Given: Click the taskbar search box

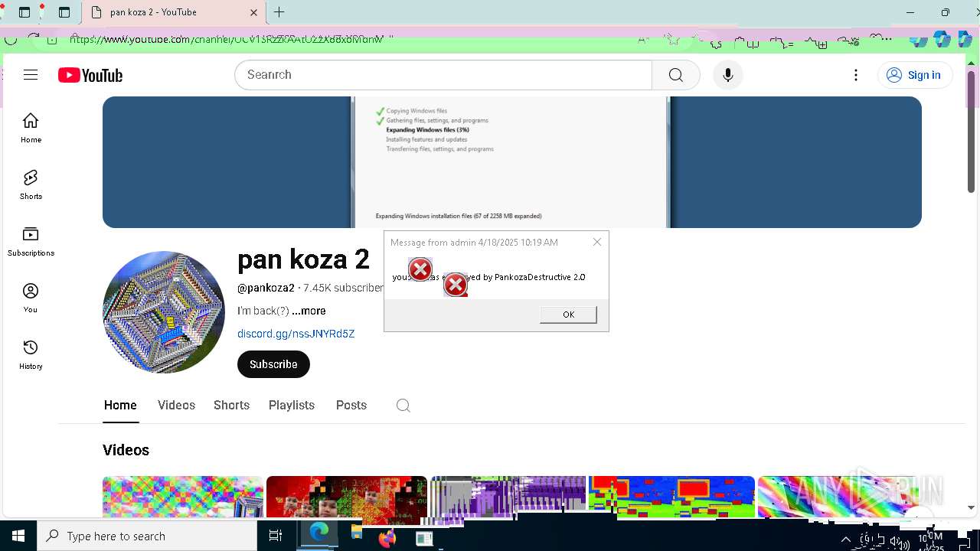Looking at the screenshot, I should pyautogui.click(x=147, y=536).
